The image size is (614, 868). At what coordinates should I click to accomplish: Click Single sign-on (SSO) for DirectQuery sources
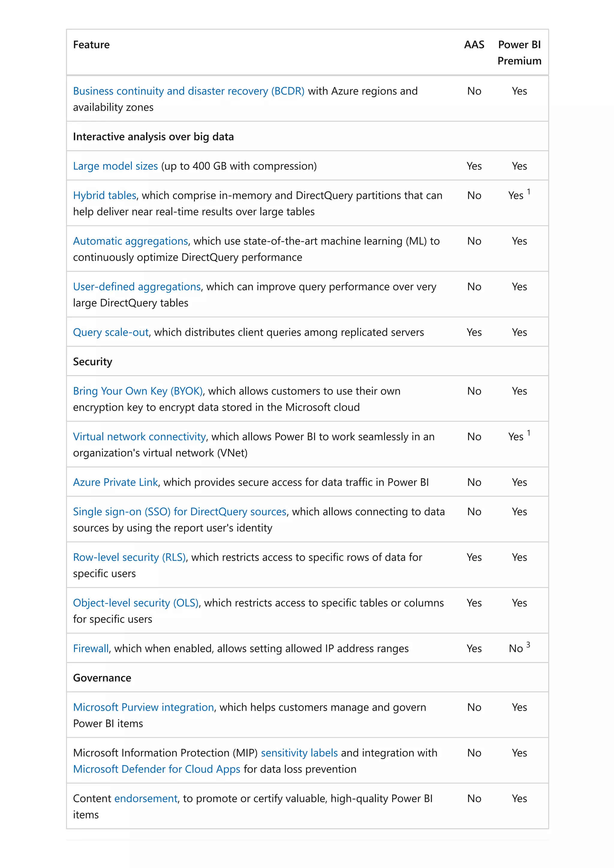tap(180, 512)
